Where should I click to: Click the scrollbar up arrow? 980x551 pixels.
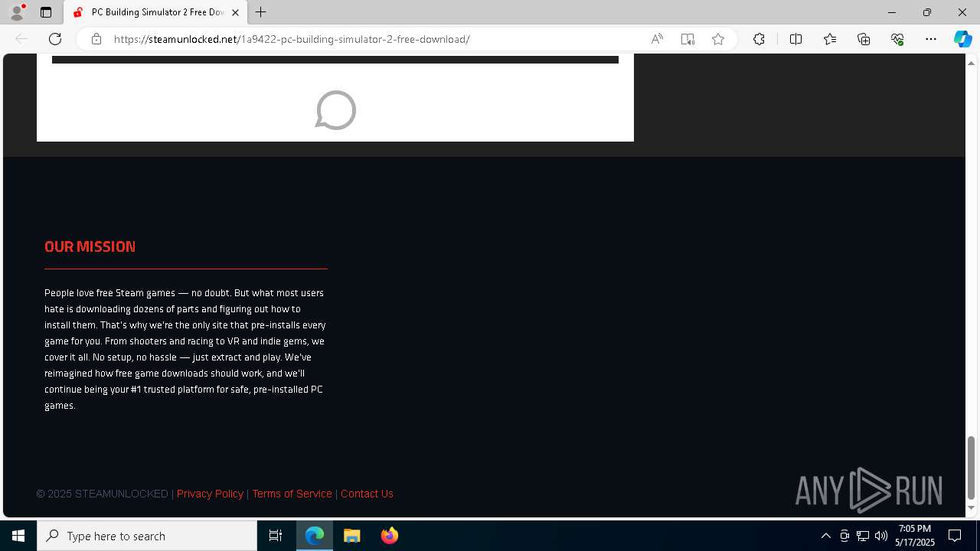[x=971, y=63]
